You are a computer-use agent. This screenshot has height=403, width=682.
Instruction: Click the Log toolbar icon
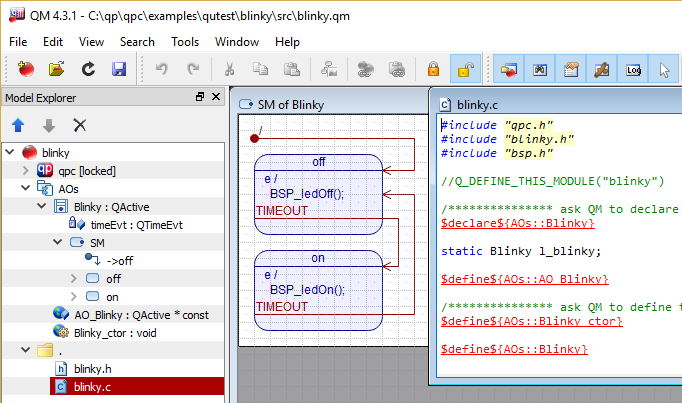(x=633, y=69)
